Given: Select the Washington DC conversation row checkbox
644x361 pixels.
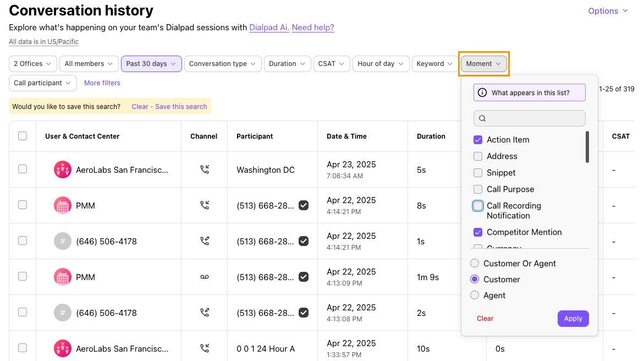Looking at the screenshot, I should 23,169.
